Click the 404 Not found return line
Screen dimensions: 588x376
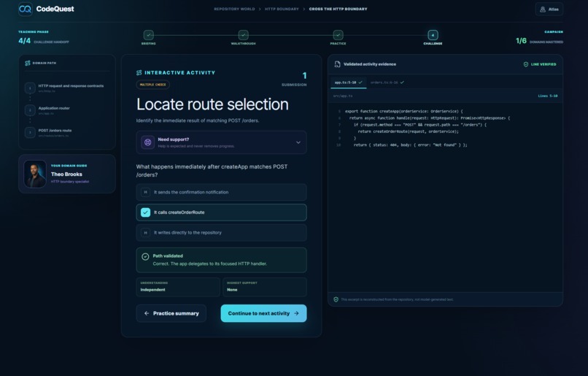coord(410,145)
